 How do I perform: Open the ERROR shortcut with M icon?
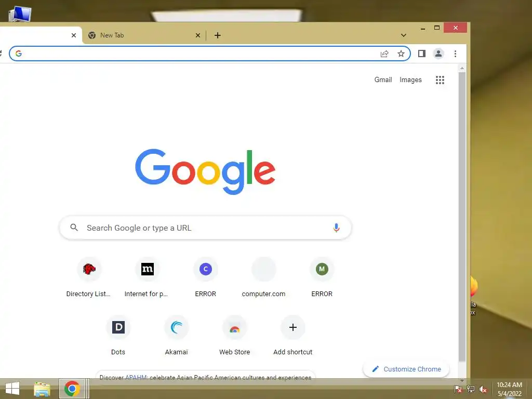click(x=322, y=277)
